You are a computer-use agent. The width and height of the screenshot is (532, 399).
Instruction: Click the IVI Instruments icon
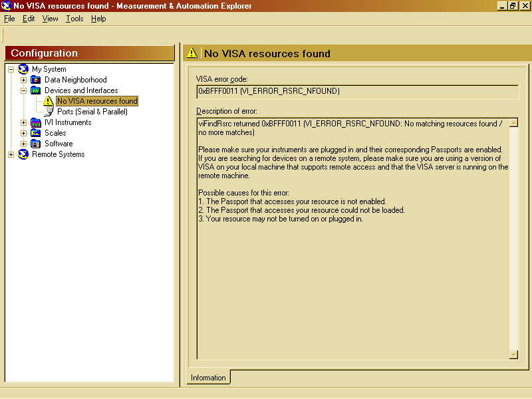click(x=36, y=122)
